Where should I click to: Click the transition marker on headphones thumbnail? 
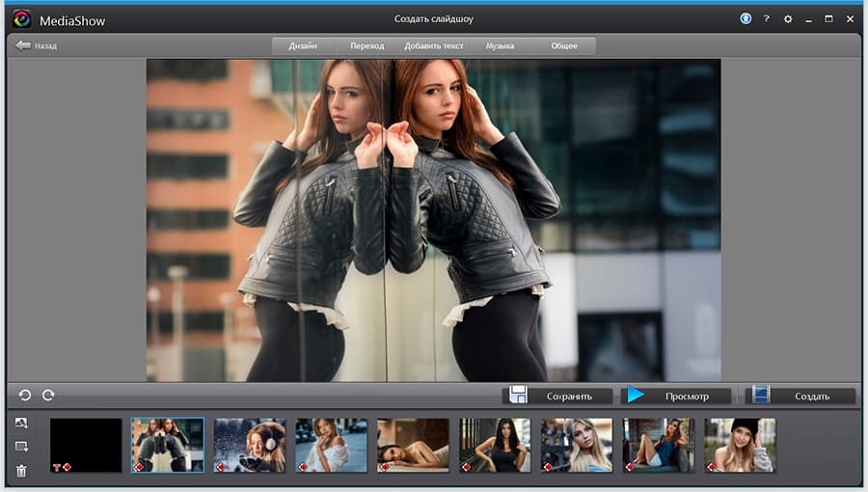[221, 468]
